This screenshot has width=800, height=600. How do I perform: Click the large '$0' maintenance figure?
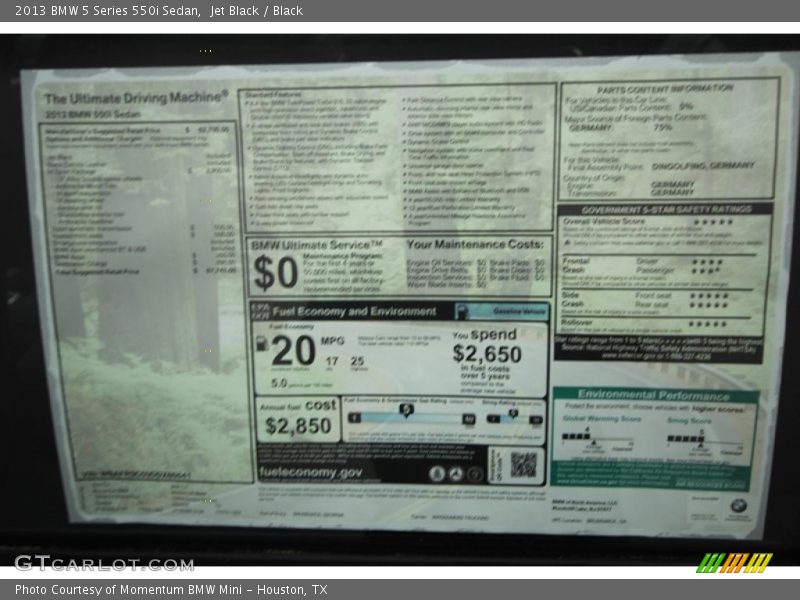coord(276,272)
